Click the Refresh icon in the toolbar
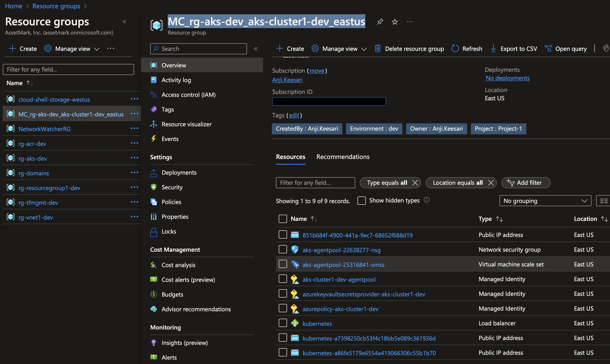Screen dimensions: 610x364 coord(455,49)
